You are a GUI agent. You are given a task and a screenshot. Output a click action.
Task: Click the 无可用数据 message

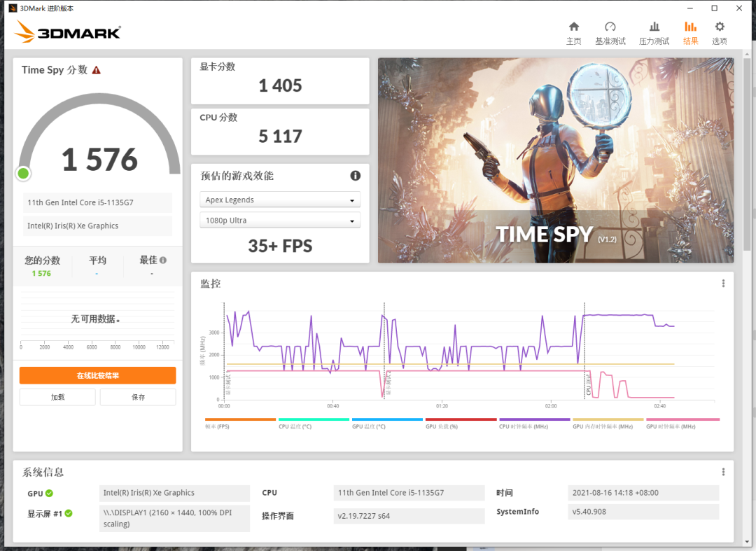[x=95, y=319]
